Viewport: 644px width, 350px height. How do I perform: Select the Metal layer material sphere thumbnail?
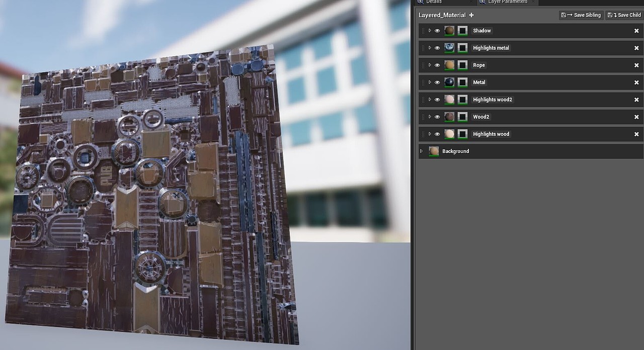point(449,82)
